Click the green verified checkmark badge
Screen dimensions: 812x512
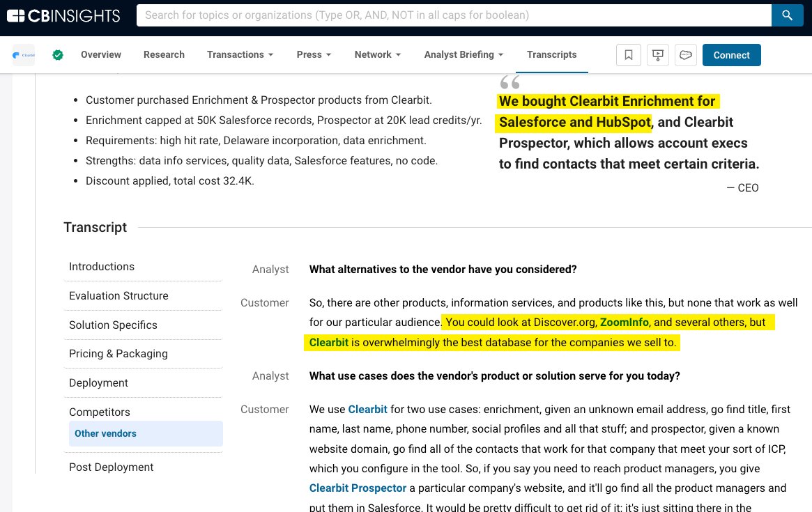click(x=58, y=55)
